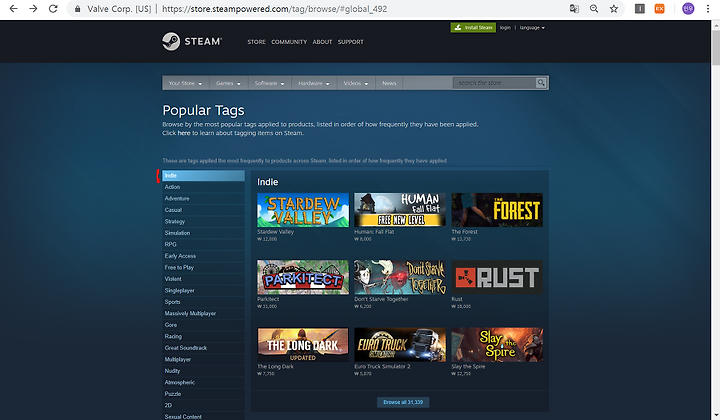The width and height of the screenshot is (720, 420).
Task: Select the Casual tag
Action: point(203,210)
